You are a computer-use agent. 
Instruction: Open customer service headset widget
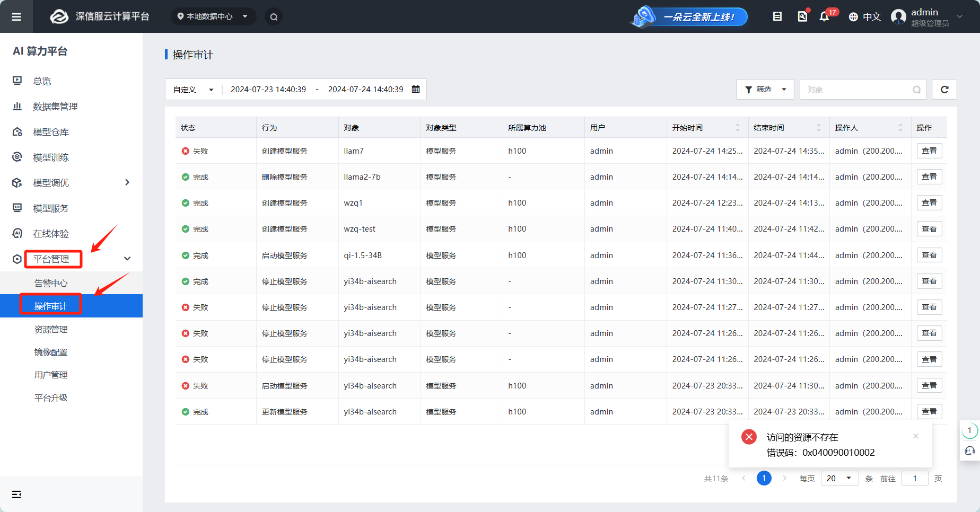pyautogui.click(x=970, y=451)
